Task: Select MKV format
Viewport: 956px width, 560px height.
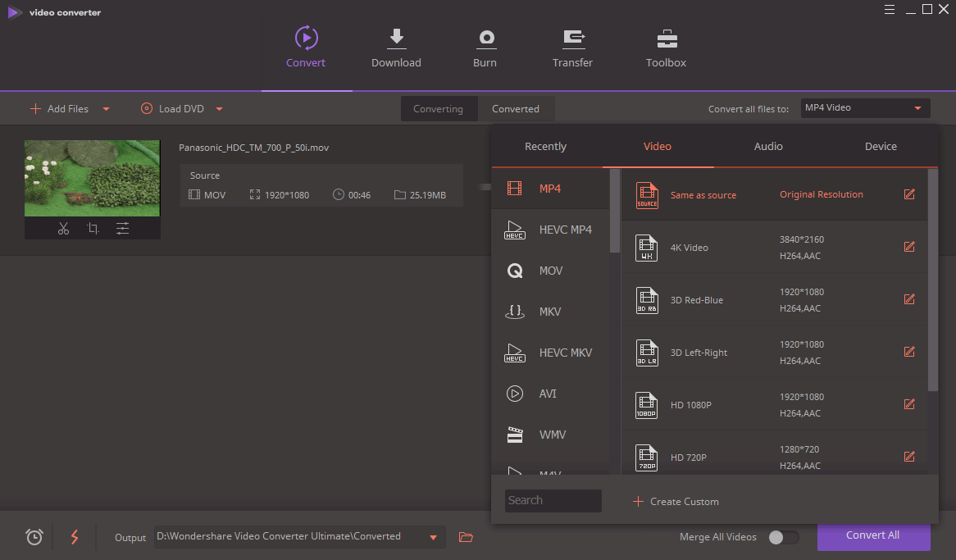Action: pyautogui.click(x=550, y=311)
